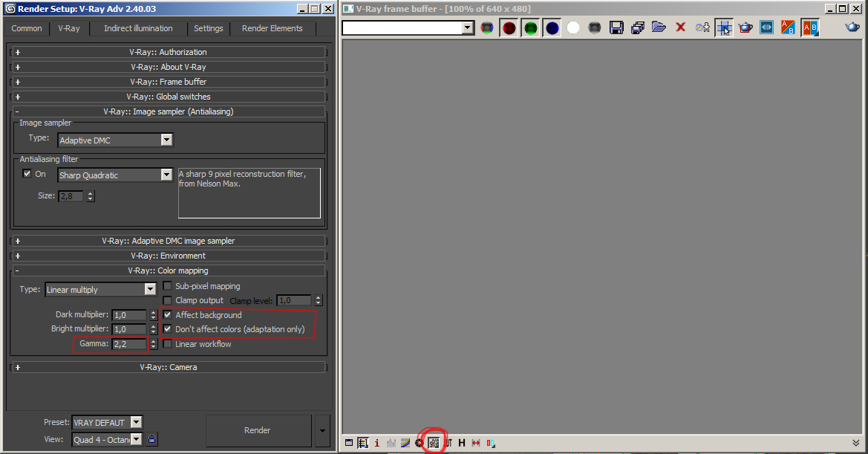The height and width of the screenshot is (454, 868).
Task: Toggle pixel aspect red arrows icon
Action: pos(476,443)
